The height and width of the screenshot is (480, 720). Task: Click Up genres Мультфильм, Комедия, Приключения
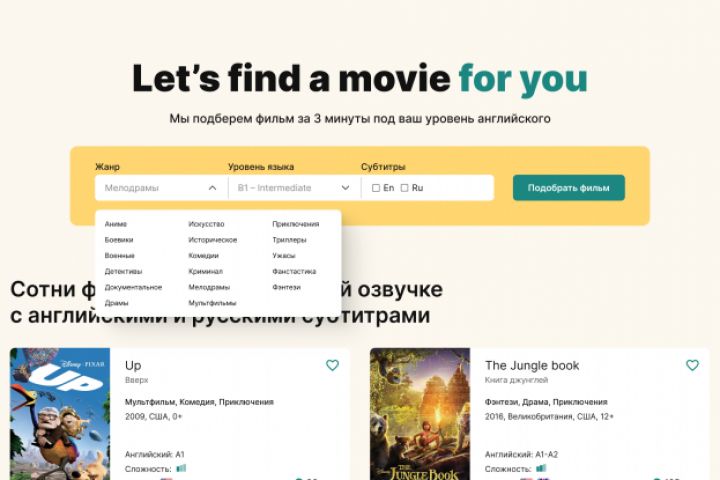coord(199,402)
